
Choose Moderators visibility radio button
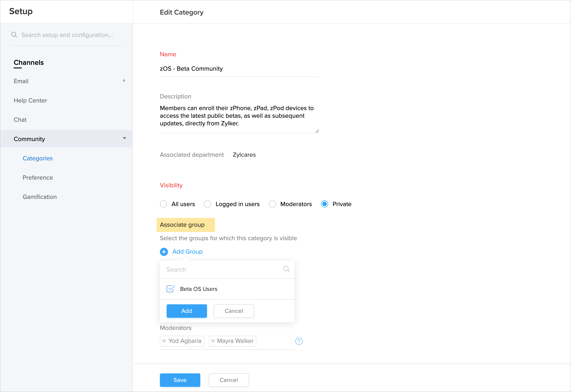tap(272, 204)
